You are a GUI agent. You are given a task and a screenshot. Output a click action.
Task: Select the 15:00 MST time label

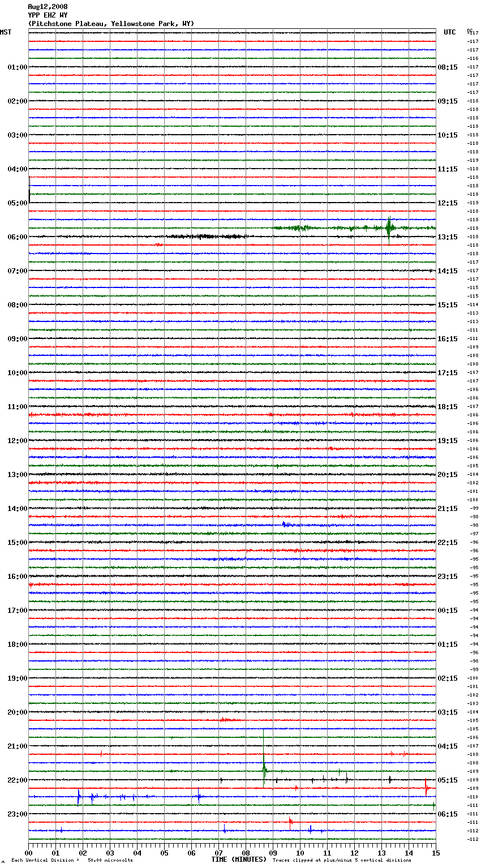(18, 543)
